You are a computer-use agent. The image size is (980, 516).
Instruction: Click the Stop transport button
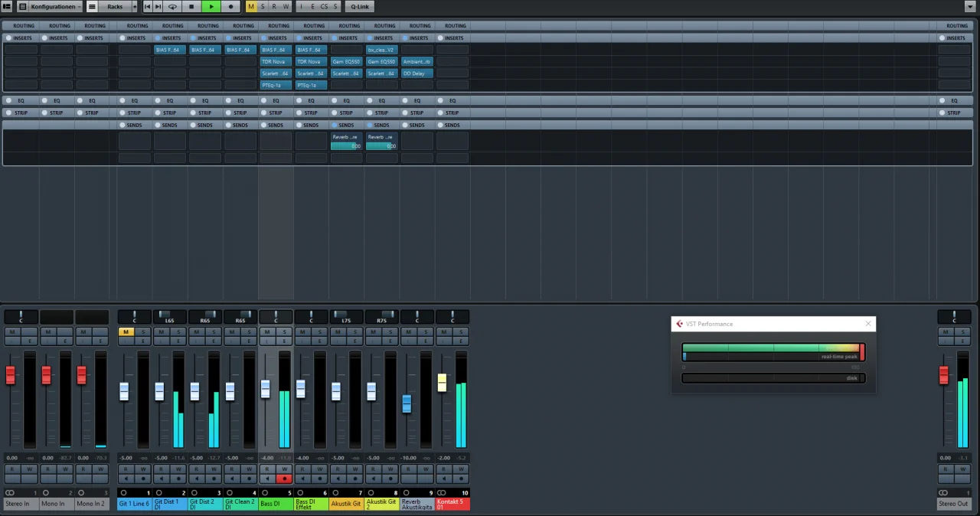tap(191, 7)
